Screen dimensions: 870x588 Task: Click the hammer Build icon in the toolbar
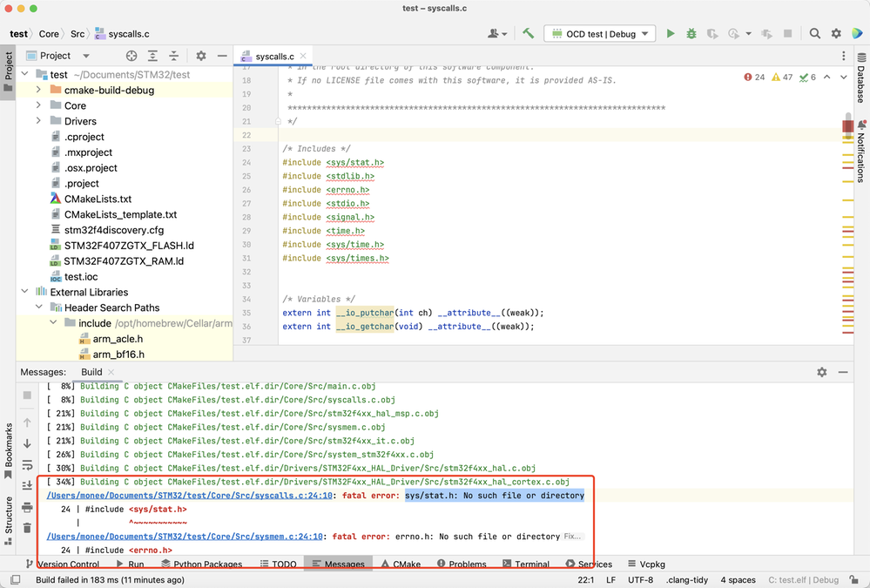tap(528, 34)
